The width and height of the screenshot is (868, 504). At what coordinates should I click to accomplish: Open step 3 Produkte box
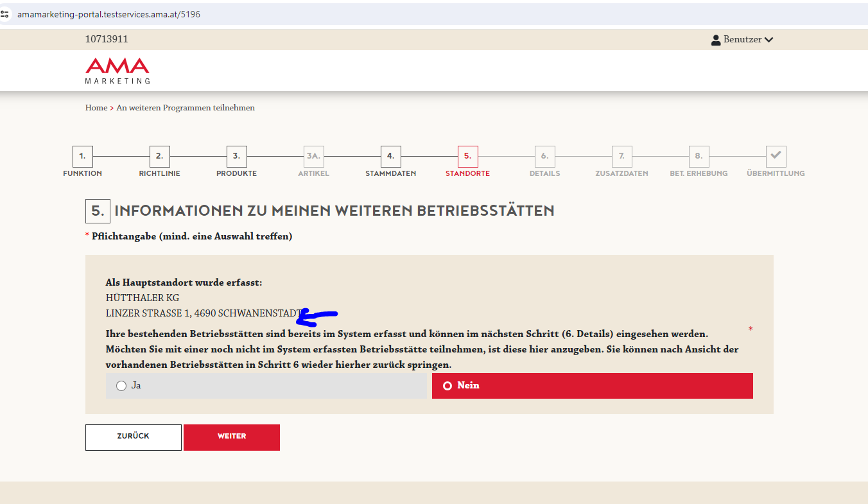click(236, 156)
